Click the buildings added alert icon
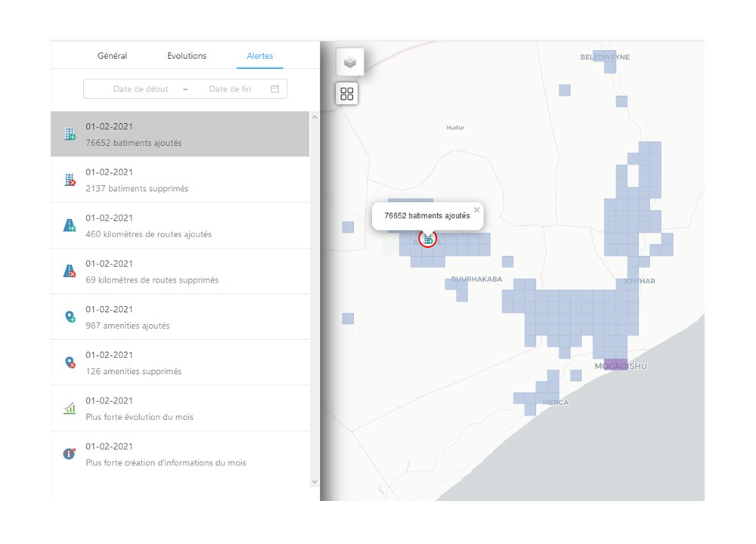The width and height of the screenshot is (756, 544). (x=70, y=134)
